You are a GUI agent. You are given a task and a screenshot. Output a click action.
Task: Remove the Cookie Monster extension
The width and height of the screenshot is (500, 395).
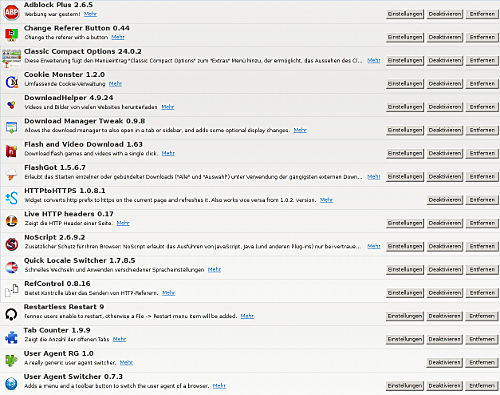(x=482, y=84)
